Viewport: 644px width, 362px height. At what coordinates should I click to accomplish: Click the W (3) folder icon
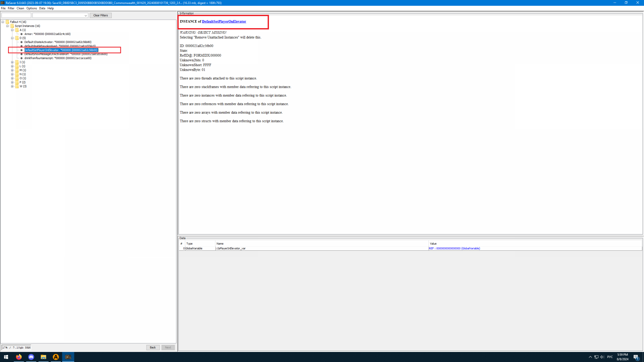[17, 86]
